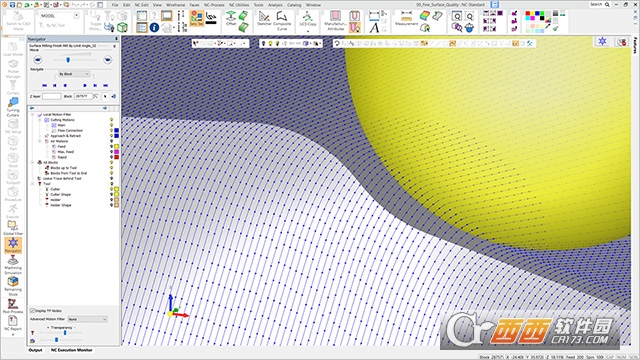Open the Advanced Motion Filter dropdown
Screen dimensions: 640x360
(87, 319)
